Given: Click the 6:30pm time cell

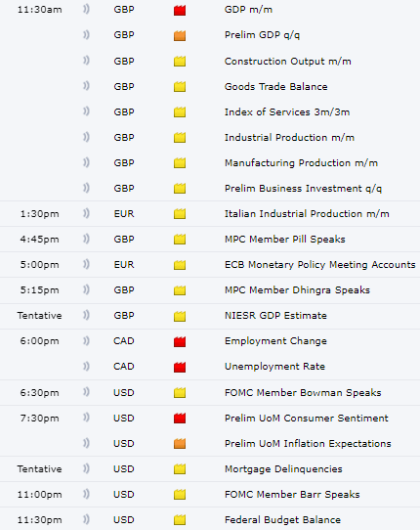Looking at the screenshot, I should tap(39, 393).
